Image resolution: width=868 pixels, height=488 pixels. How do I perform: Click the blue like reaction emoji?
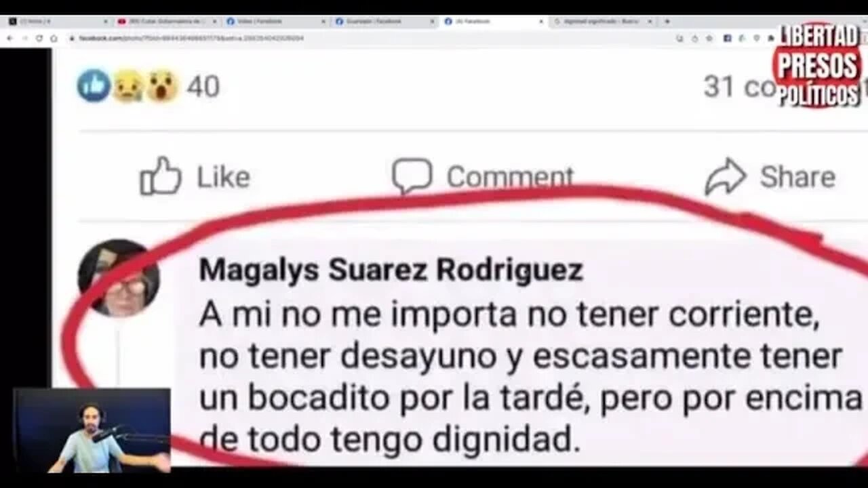click(94, 86)
